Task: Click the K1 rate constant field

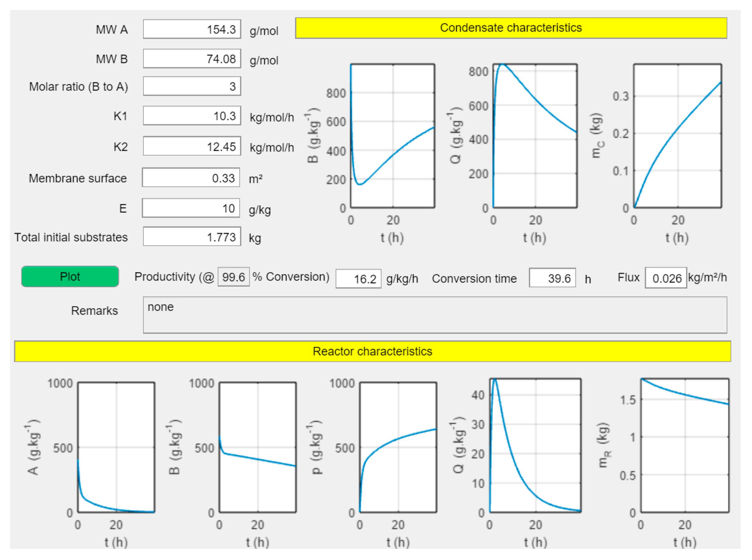Action: click(192, 116)
